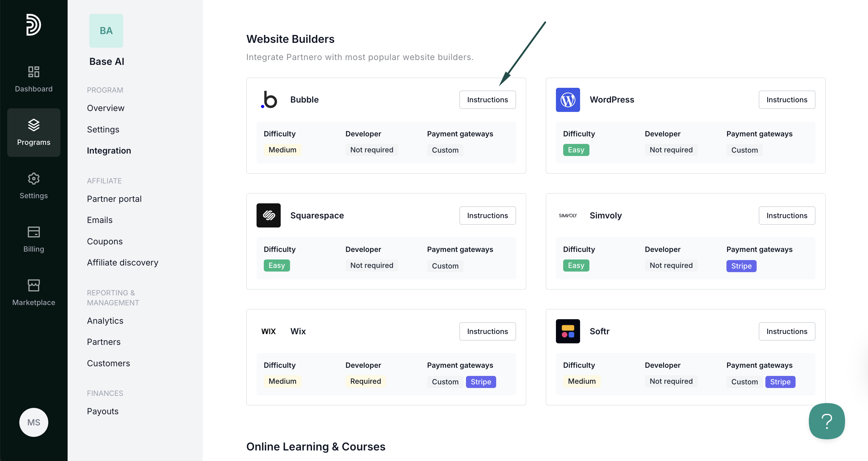Click the Squarespace logo icon
868x461 pixels.
(x=269, y=215)
